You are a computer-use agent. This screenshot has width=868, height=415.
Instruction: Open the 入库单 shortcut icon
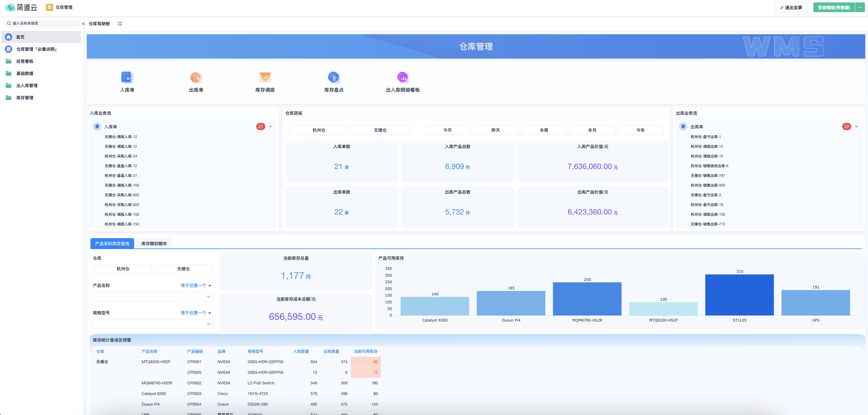pos(127,77)
